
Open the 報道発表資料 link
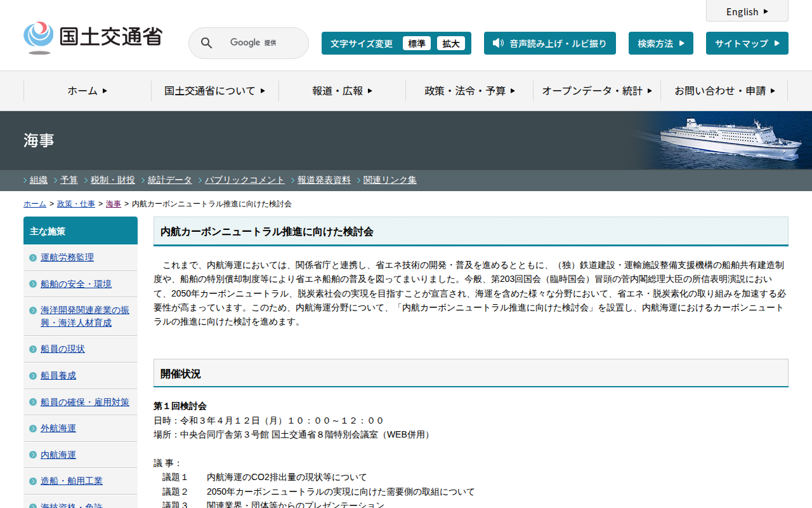pos(324,180)
